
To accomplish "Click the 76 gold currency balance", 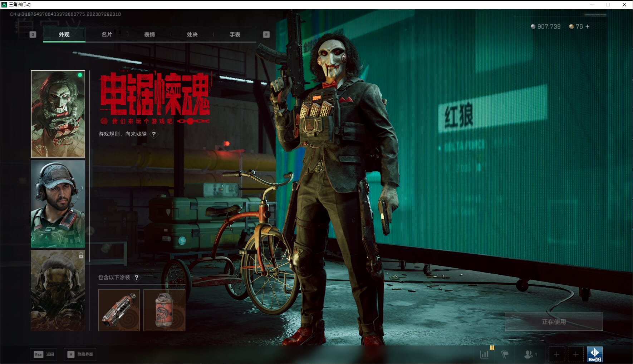I will (x=579, y=26).
